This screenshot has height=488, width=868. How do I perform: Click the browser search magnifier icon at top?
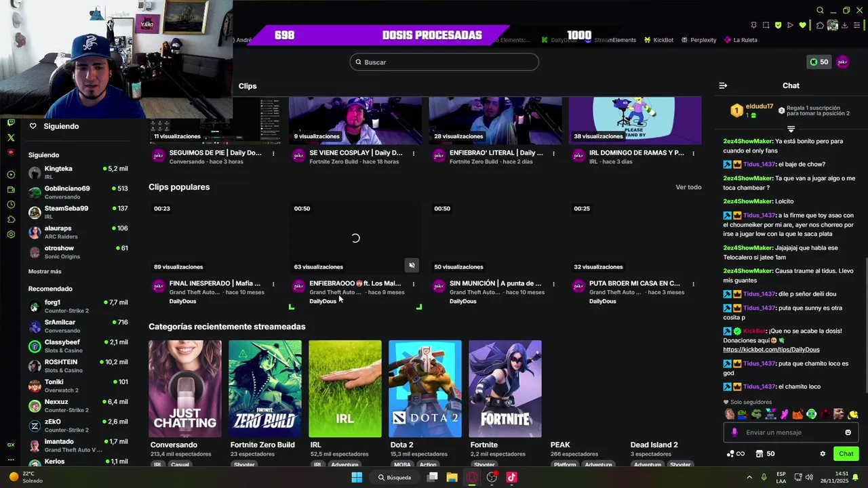[x=820, y=10]
